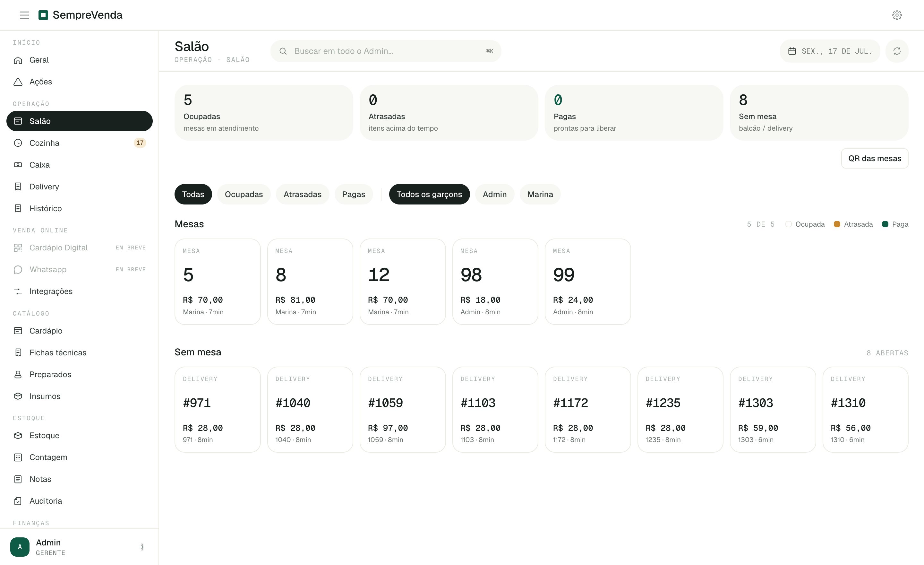Filter tables by Pagas chip

[x=354, y=194]
